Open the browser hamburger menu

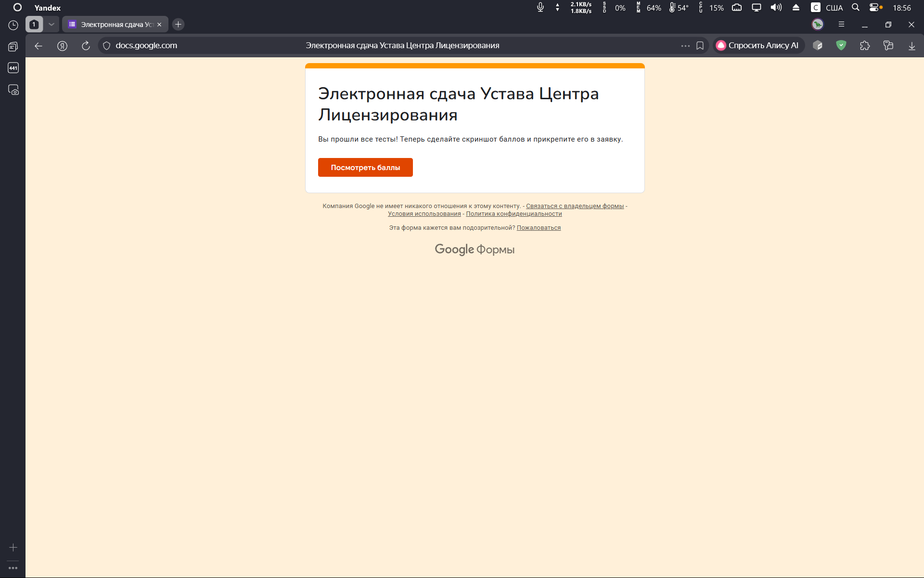point(841,25)
